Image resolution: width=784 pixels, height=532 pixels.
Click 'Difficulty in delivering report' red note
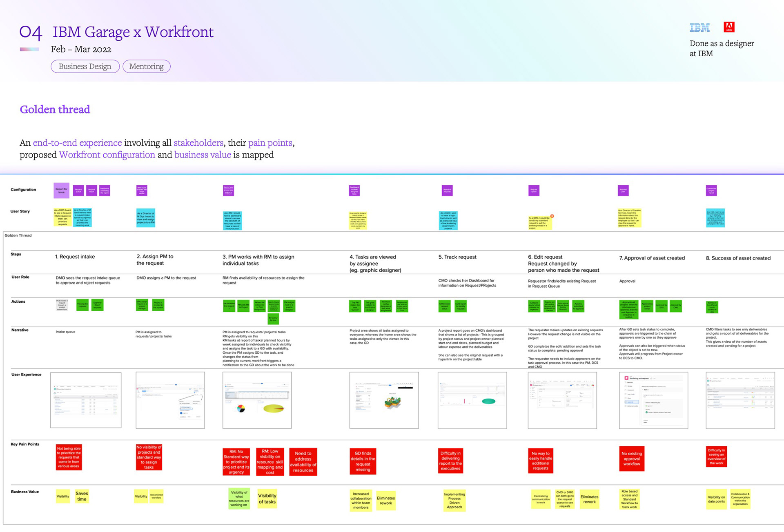point(450,461)
